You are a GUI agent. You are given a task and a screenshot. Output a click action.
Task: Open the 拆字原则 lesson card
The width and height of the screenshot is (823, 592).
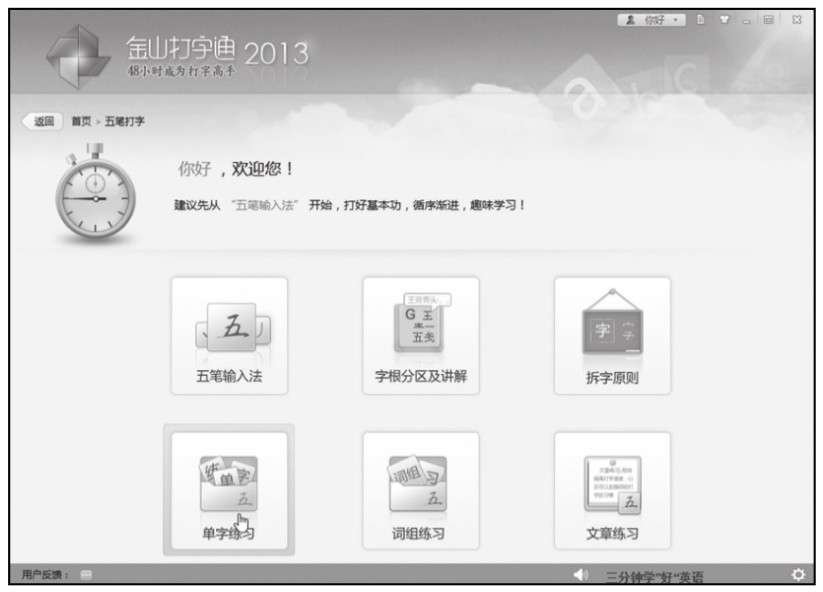(612, 336)
